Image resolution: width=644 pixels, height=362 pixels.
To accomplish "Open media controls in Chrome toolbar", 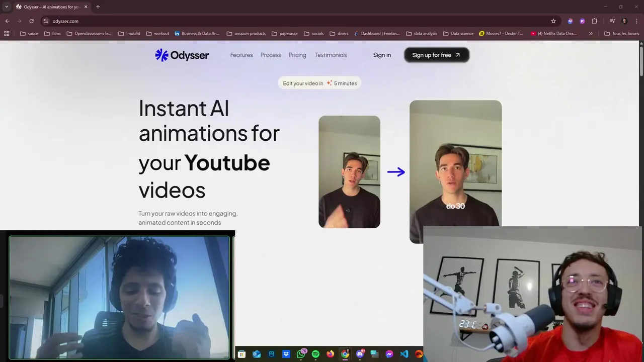I will [x=612, y=21].
